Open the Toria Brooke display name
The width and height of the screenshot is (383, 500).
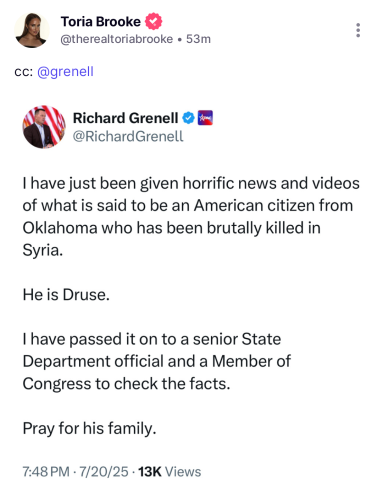tap(100, 22)
